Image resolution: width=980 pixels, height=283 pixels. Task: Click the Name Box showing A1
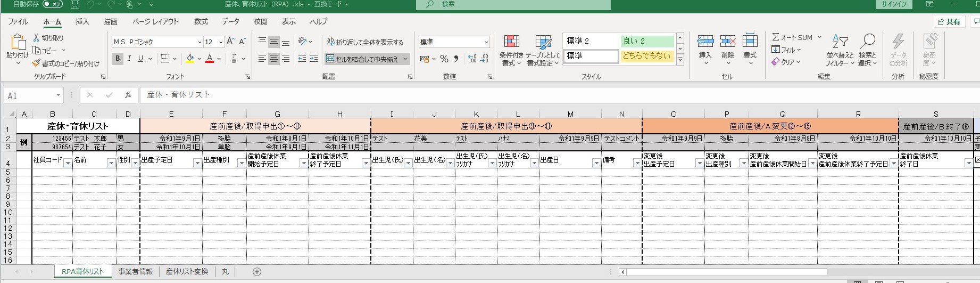coord(29,96)
